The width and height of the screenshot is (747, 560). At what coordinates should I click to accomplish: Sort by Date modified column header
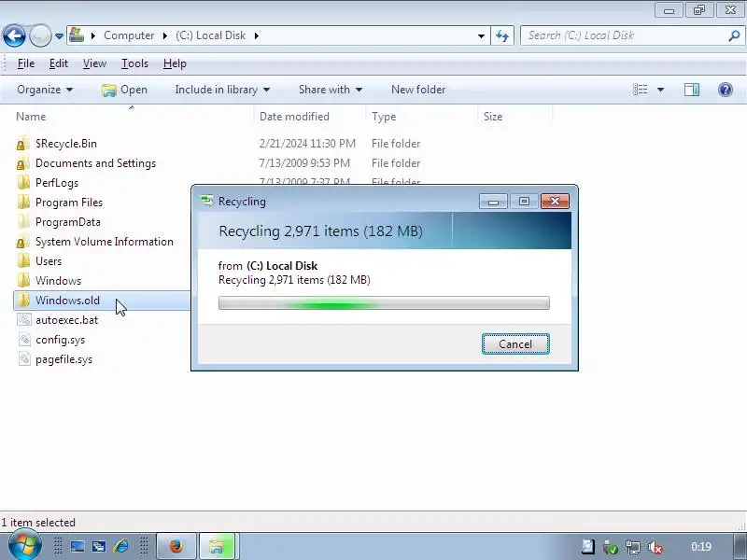click(x=294, y=117)
